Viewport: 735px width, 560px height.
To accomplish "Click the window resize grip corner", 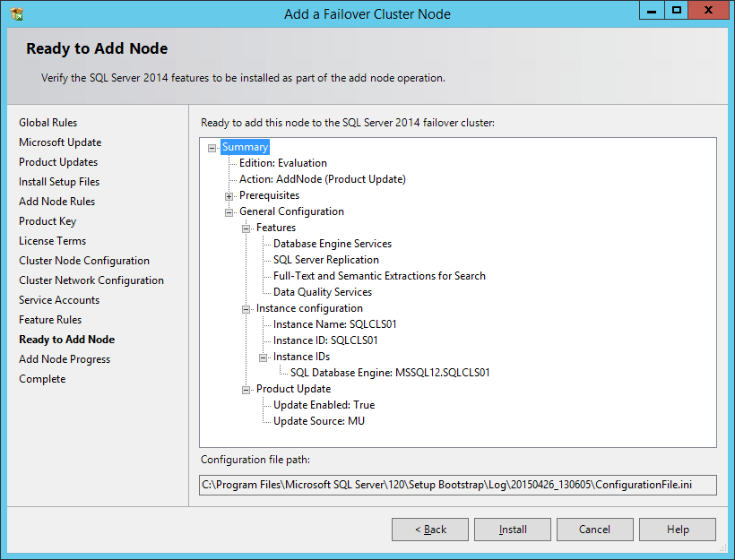I will coord(723,547).
